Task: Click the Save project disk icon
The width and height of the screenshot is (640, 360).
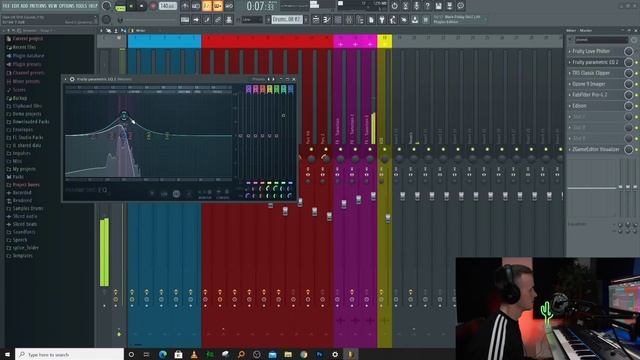Action: [438, 6]
